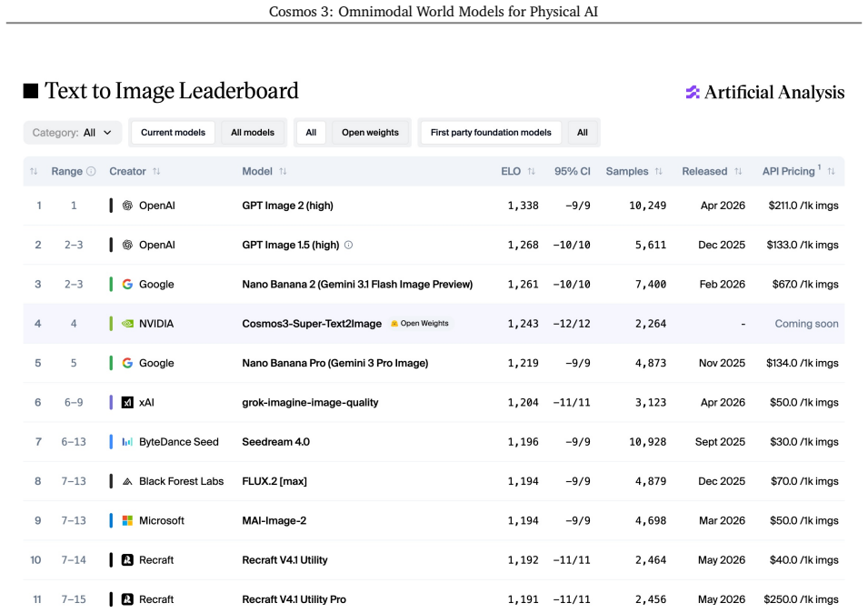Click the Range info icon
The image size is (868, 613).
tap(91, 171)
